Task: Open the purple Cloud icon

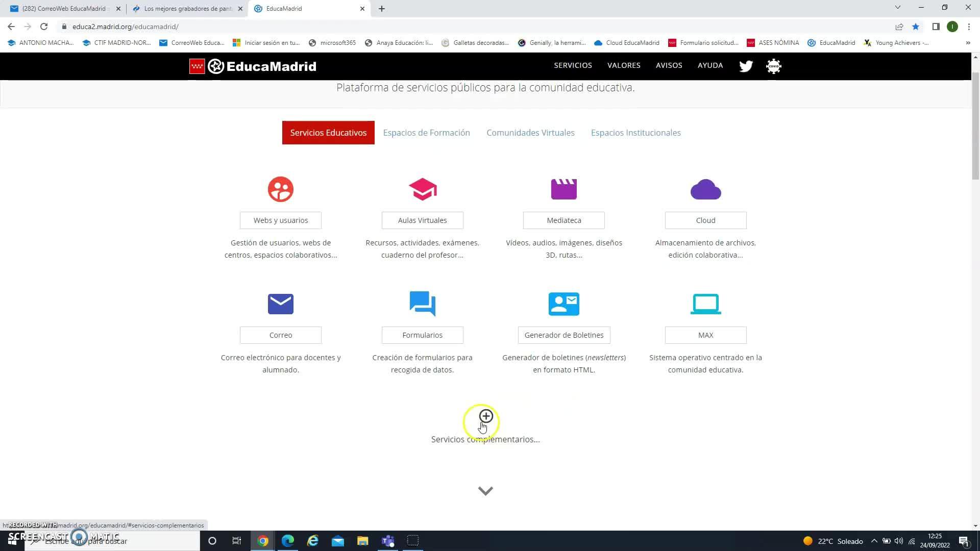Action: click(705, 189)
